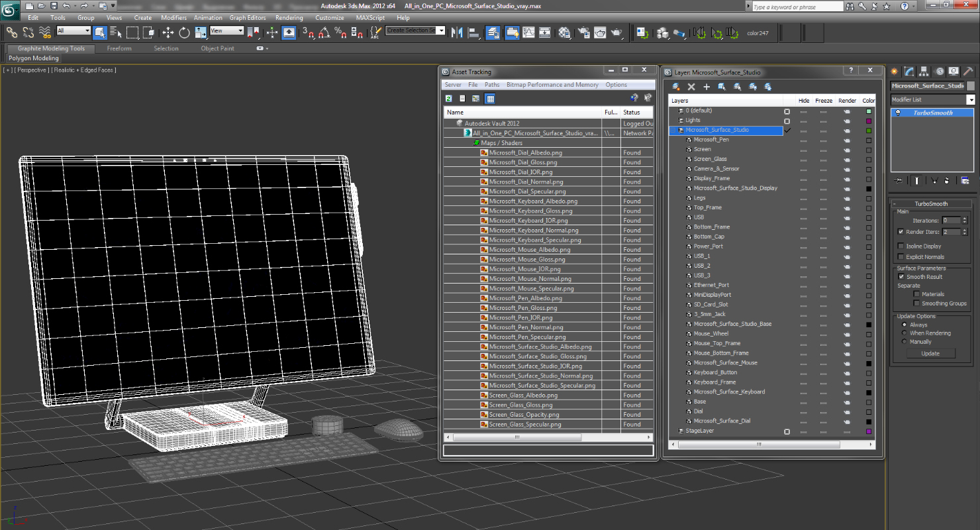The height and width of the screenshot is (530, 980).
Task: Create New Layer in Layer dialog
Action: 676,87
